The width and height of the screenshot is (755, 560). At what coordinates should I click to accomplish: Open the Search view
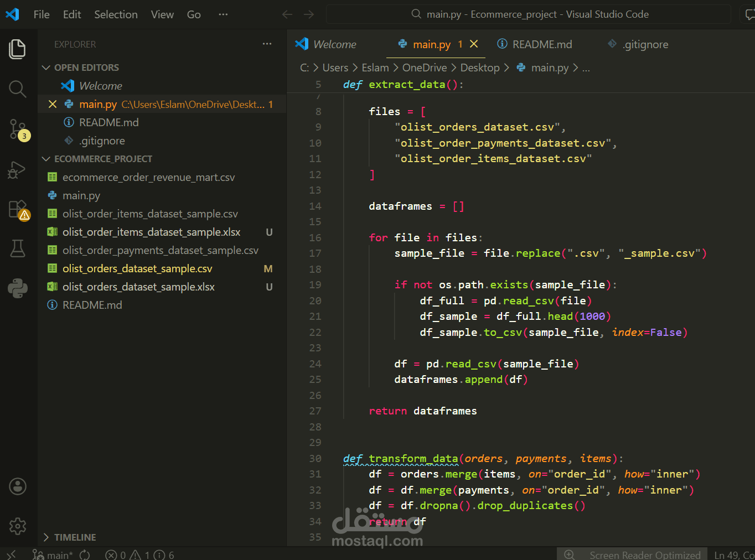click(18, 89)
